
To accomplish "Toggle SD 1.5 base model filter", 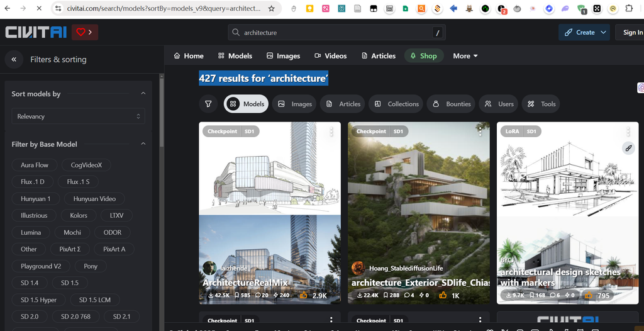I will pyautogui.click(x=69, y=283).
